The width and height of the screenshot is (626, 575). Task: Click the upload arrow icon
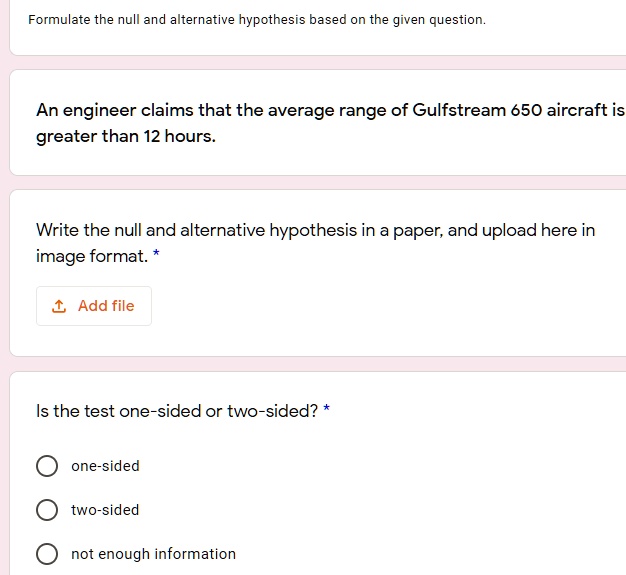point(59,306)
